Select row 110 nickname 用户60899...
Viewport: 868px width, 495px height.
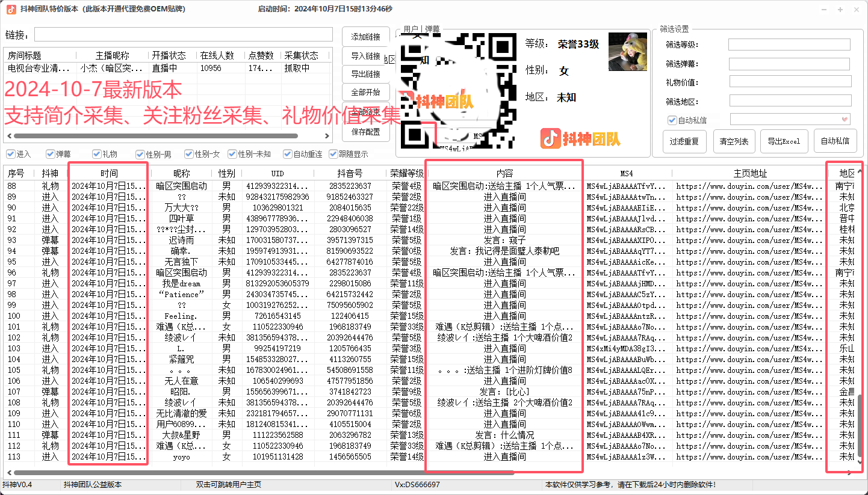point(181,424)
